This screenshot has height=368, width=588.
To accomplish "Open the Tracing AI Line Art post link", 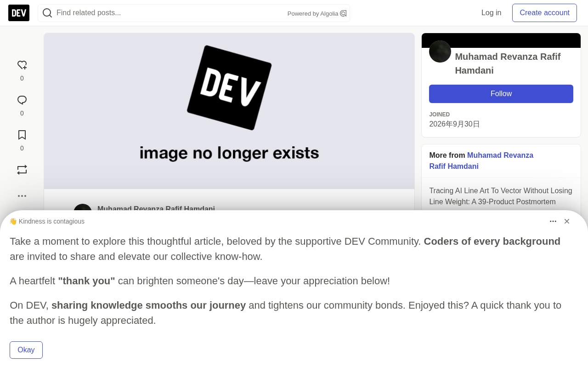I will tap(501, 196).
